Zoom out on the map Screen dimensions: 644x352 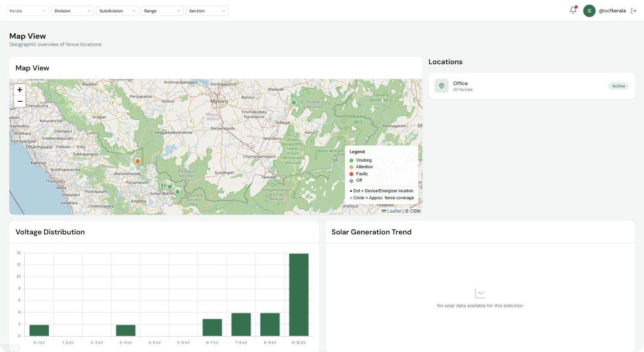(x=20, y=101)
